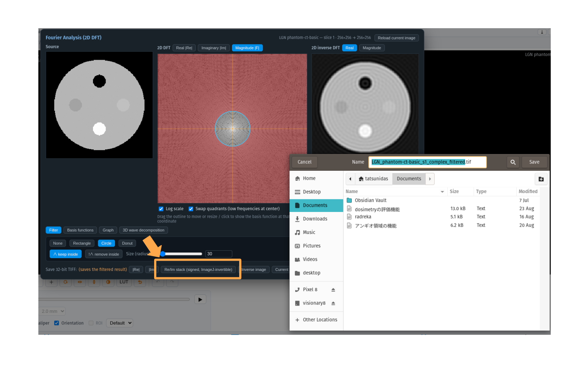Image resolution: width=588 pixels, height=366 pixels.
Task: Click the Save button in file dialog
Action: click(534, 162)
